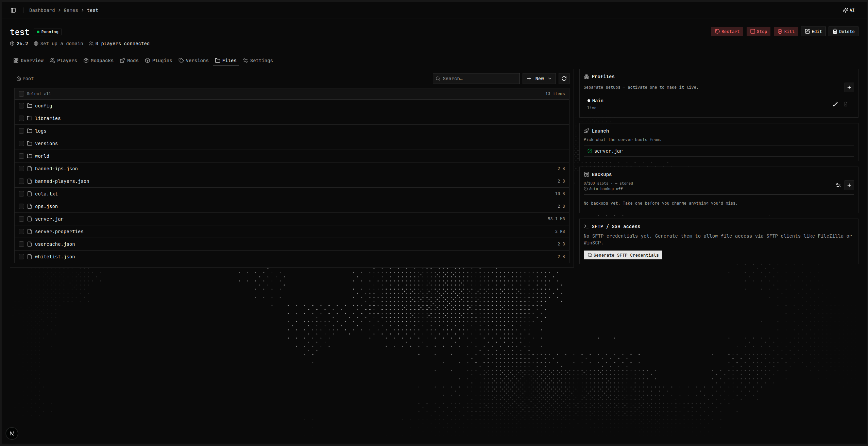Delete the Main profile trash icon
This screenshot has width=868, height=446.
pyautogui.click(x=845, y=104)
